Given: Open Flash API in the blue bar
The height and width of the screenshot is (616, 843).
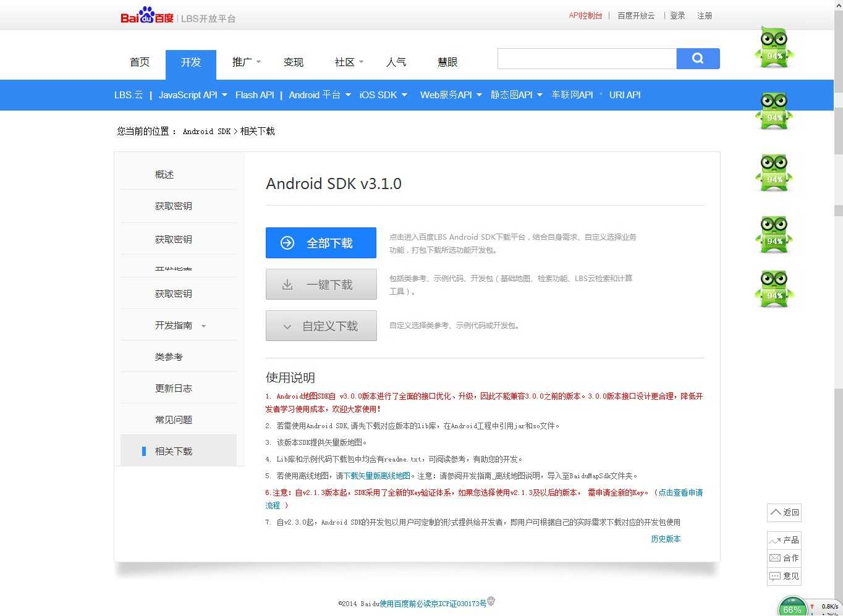Looking at the screenshot, I should [x=255, y=95].
